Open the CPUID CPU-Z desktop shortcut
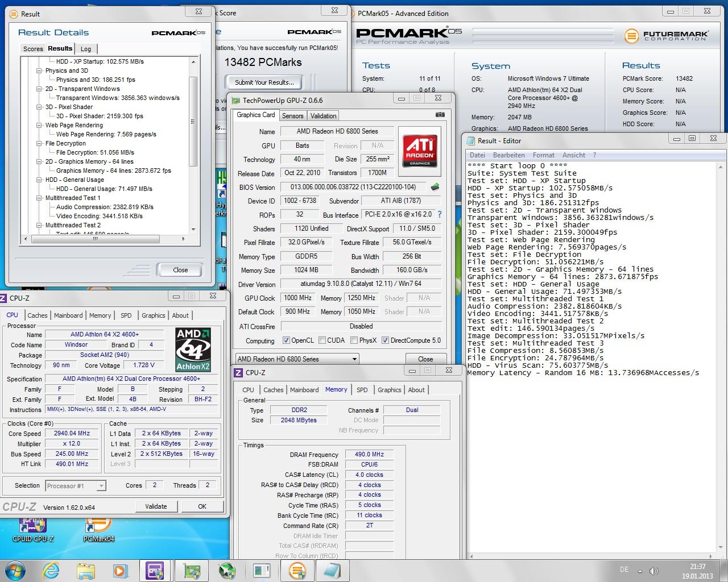 [32, 528]
